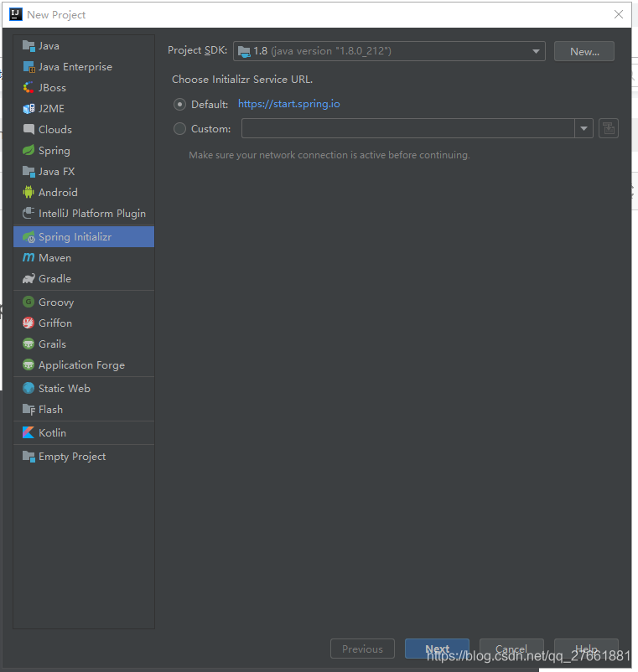Click 'Android' label text

[58, 193]
